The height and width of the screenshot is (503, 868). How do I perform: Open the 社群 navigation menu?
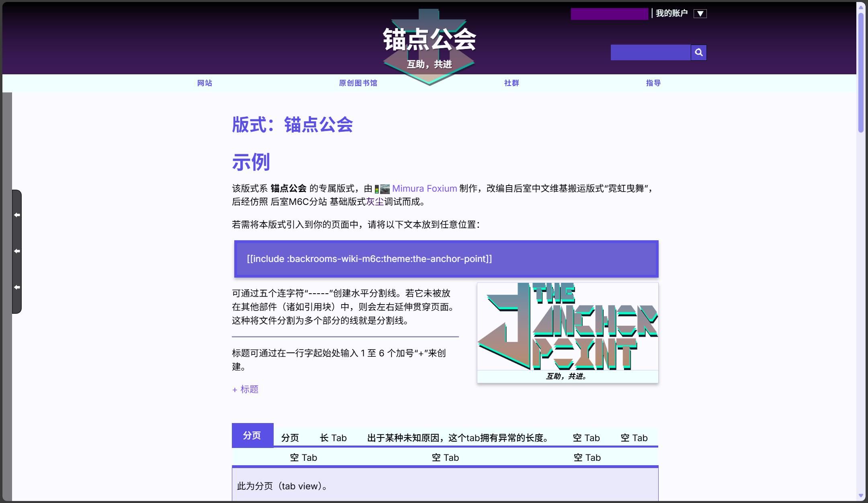(x=511, y=83)
